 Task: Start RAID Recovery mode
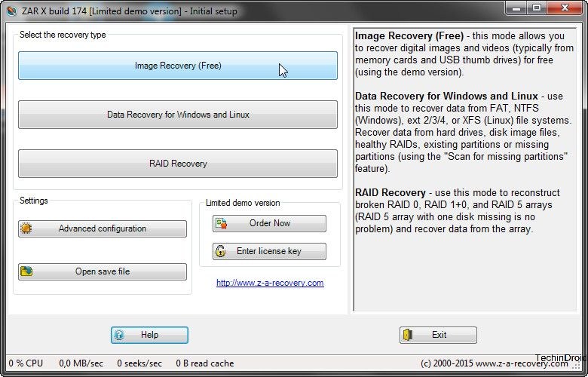(x=178, y=164)
